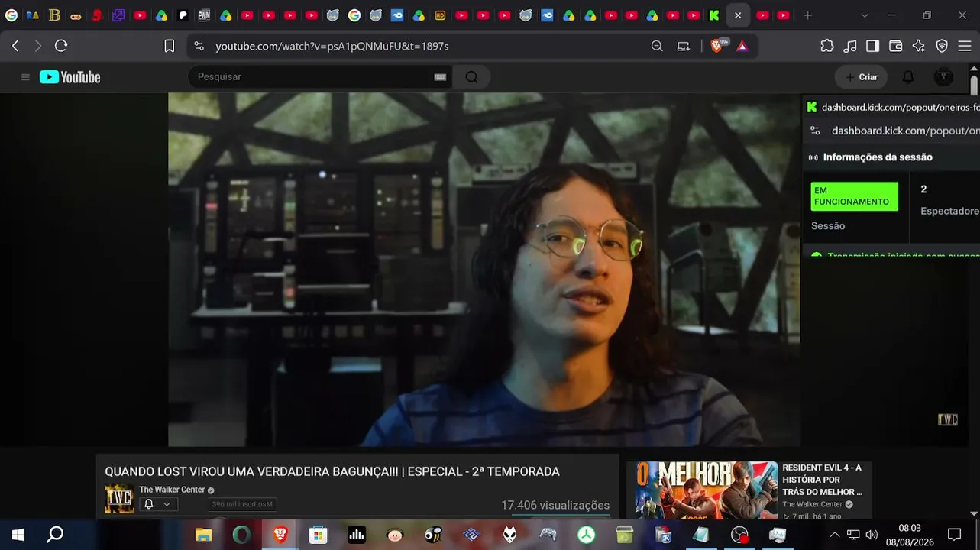
Task: Open YouTube notifications bell
Action: click(x=908, y=77)
